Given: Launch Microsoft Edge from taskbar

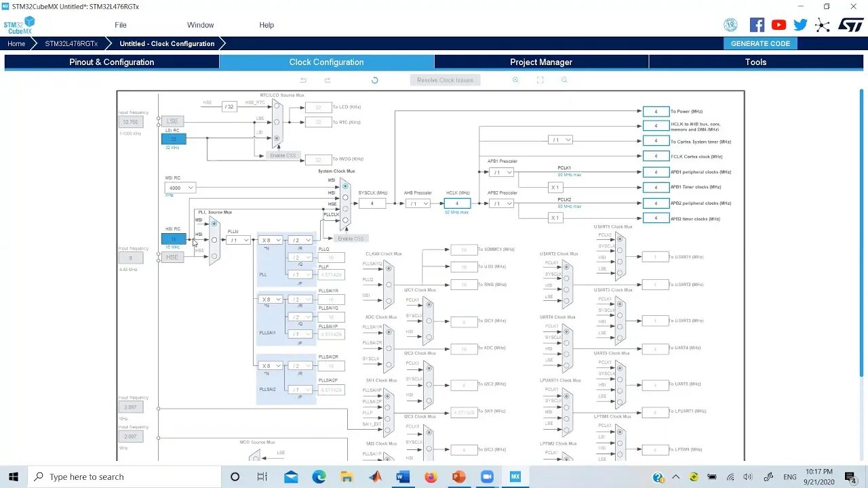Looking at the screenshot, I should (x=319, y=476).
